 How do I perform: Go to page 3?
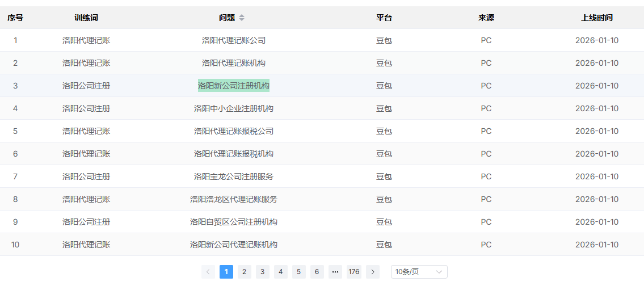point(263,272)
